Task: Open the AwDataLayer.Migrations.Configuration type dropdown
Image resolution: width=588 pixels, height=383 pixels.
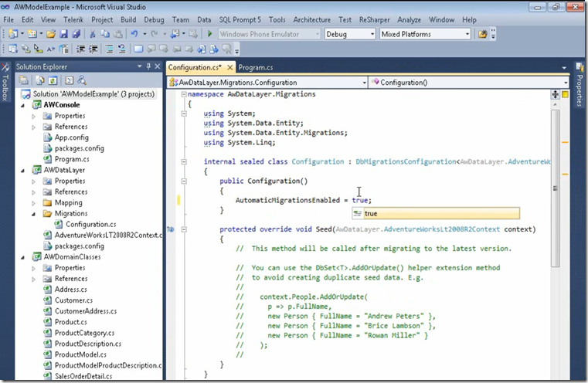Action: coord(364,83)
